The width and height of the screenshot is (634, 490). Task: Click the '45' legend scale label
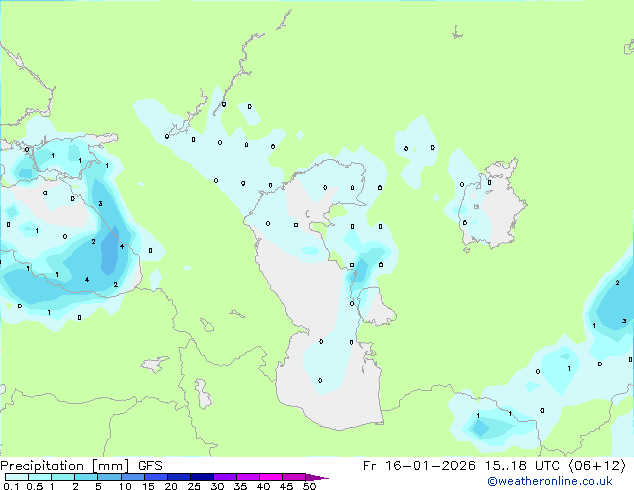pyautogui.click(x=286, y=486)
